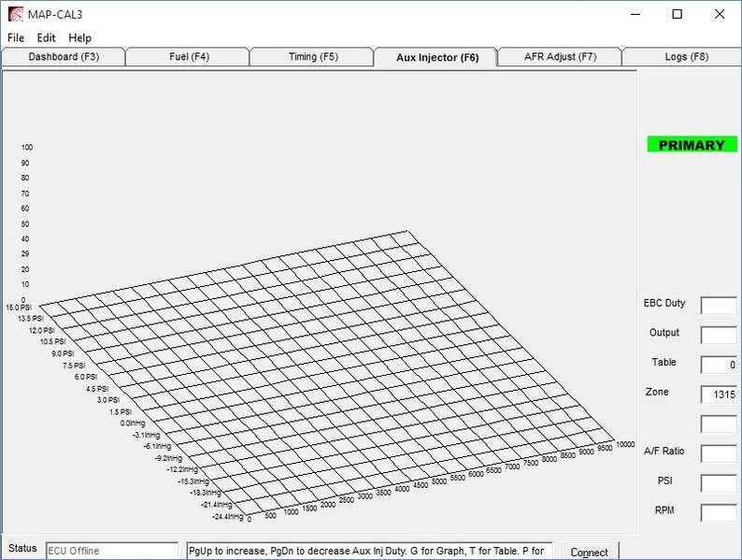Viewport: 742px width, 560px height.
Task: Click the MAP-CAL3 application icon
Action: tap(16, 14)
